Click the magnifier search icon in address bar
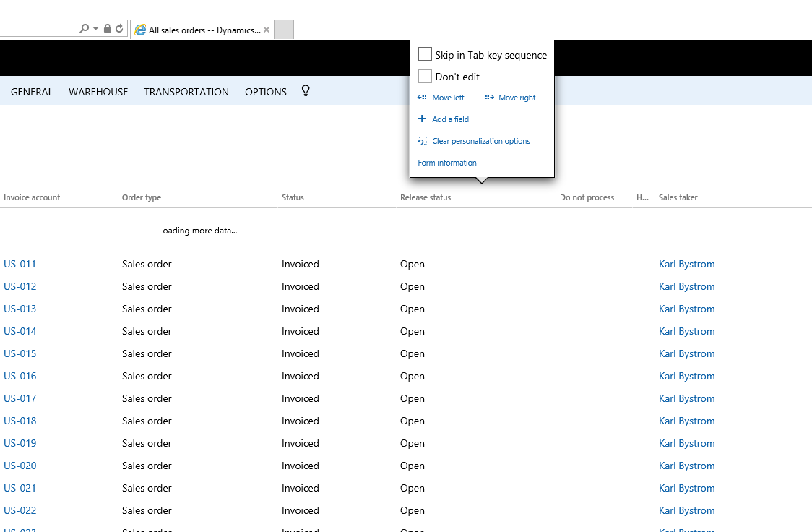This screenshot has width=812, height=532. tap(85, 29)
